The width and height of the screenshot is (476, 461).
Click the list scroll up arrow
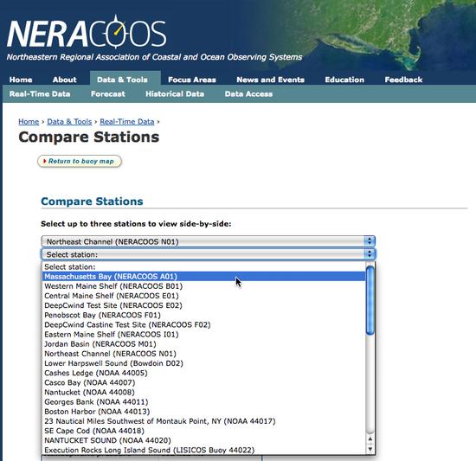tap(370, 439)
